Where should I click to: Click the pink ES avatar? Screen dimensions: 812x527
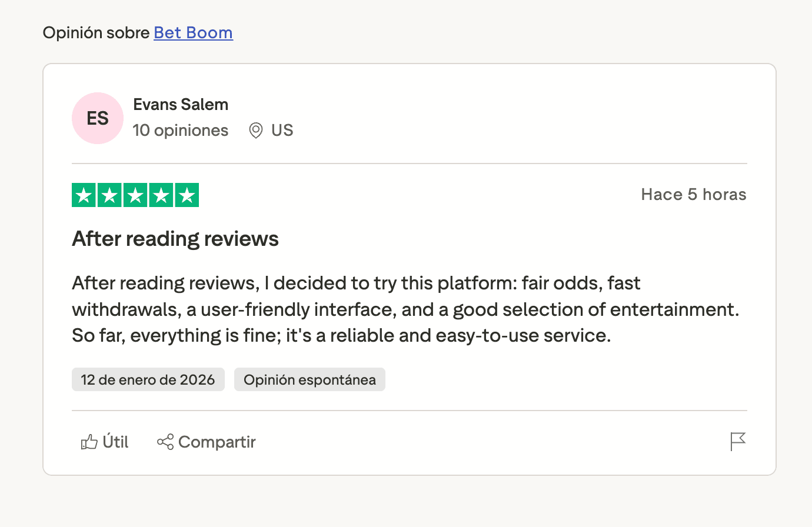pyautogui.click(x=98, y=118)
